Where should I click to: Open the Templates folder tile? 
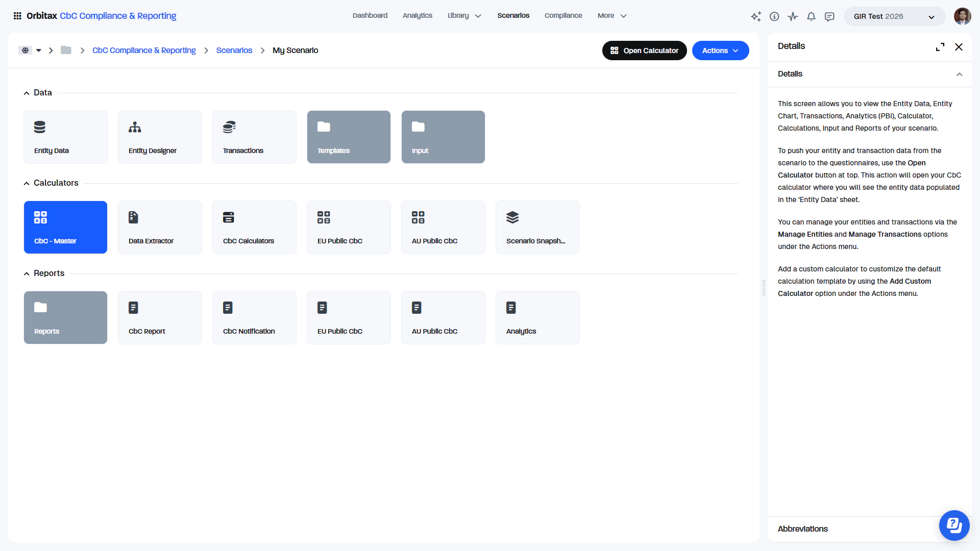pos(349,137)
